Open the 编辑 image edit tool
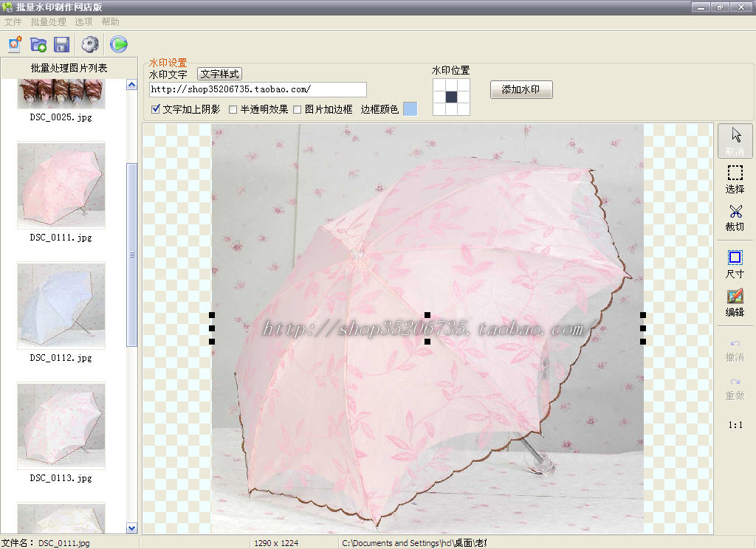Image resolution: width=756 pixels, height=549 pixels. pos(735,303)
